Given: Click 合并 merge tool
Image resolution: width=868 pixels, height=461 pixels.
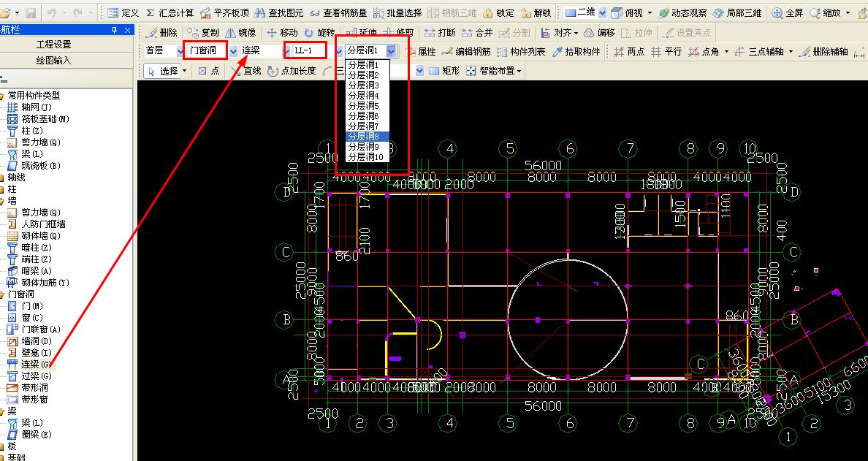Looking at the screenshot, I should [476, 33].
